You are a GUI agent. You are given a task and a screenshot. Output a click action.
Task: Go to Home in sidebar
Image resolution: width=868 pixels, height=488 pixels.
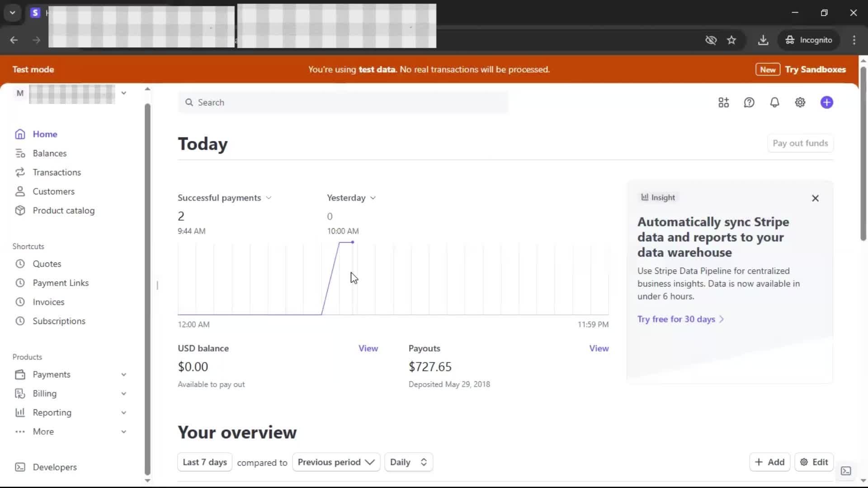click(45, 134)
